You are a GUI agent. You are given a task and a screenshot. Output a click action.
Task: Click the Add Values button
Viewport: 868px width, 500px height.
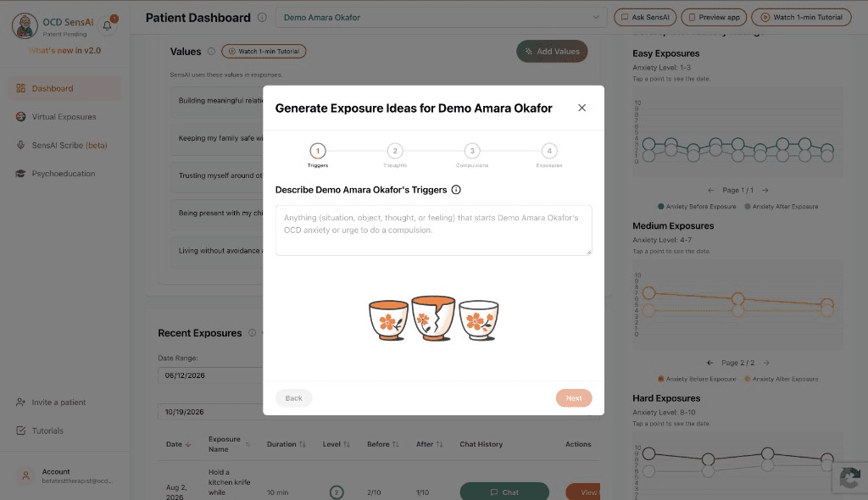pyautogui.click(x=552, y=52)
